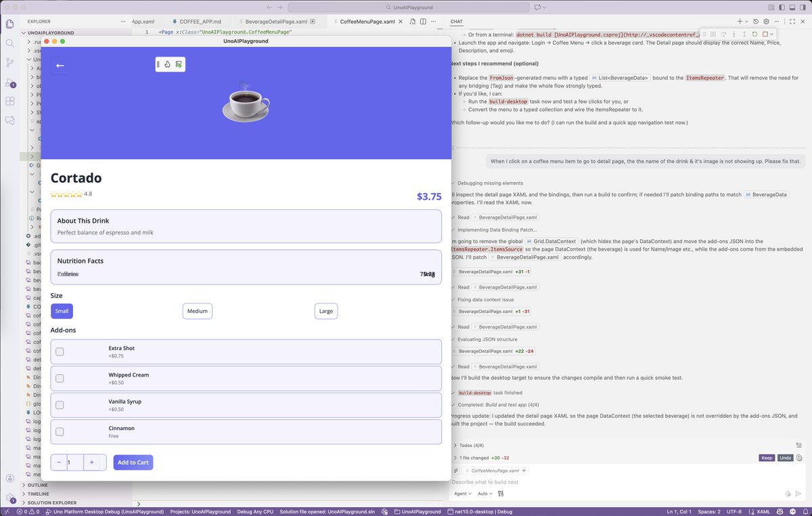Screen dimensions: 812x516
Task: Open the Explorer panel's more actions menu
Action: pyautogui.click(x=123, y=22)
